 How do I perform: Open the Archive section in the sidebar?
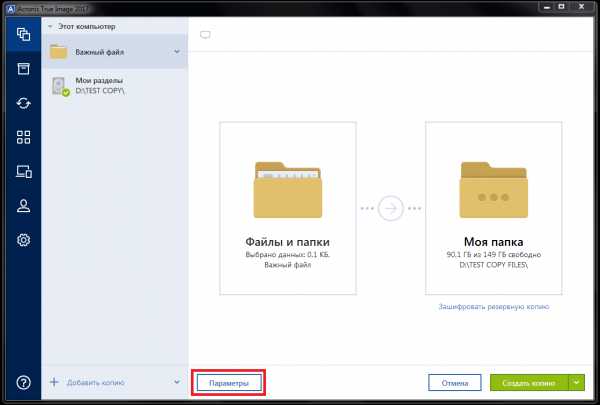[21, 68]
